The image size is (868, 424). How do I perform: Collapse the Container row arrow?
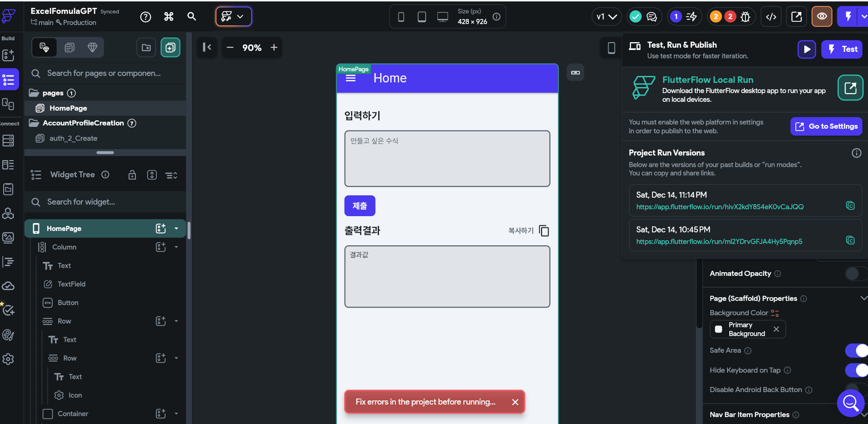(x=176, y=413)
